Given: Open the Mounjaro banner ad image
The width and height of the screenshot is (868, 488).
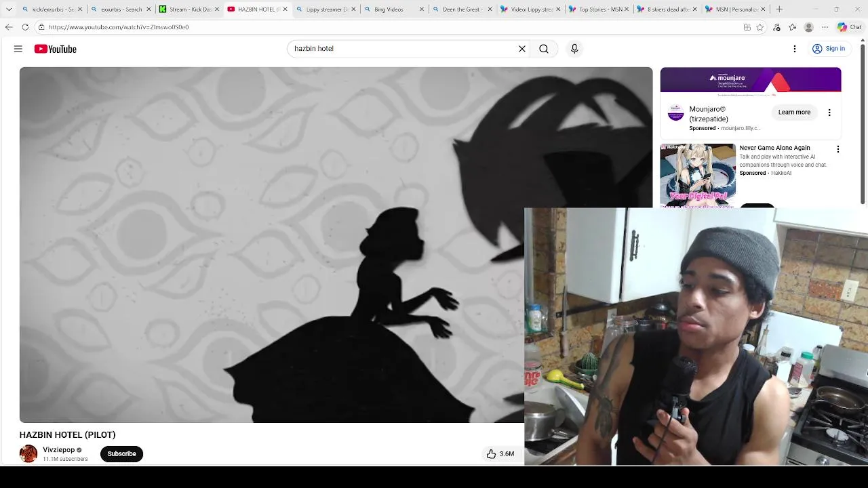Looking at the screenshot, I should pos(751,80).
